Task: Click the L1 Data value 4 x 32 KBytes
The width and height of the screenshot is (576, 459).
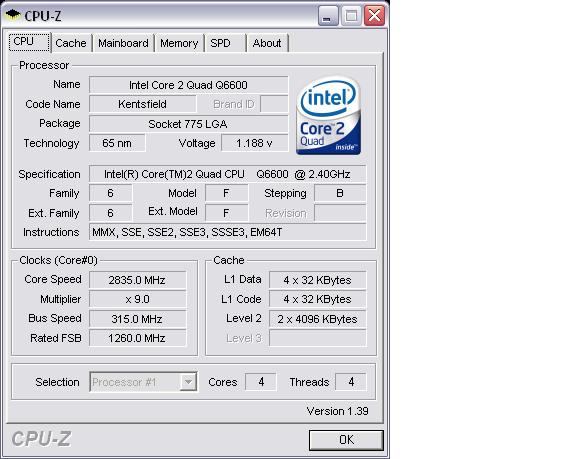Action: tap(317, 280)
